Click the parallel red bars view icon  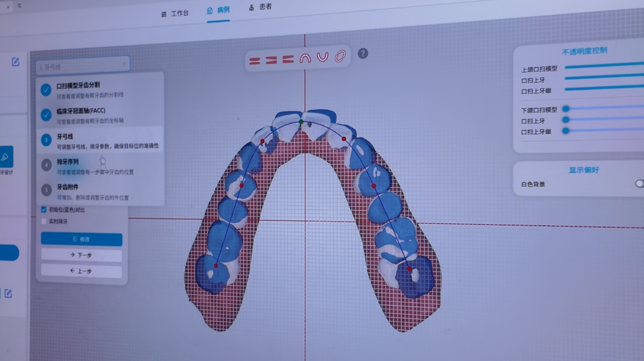(255, 61)
